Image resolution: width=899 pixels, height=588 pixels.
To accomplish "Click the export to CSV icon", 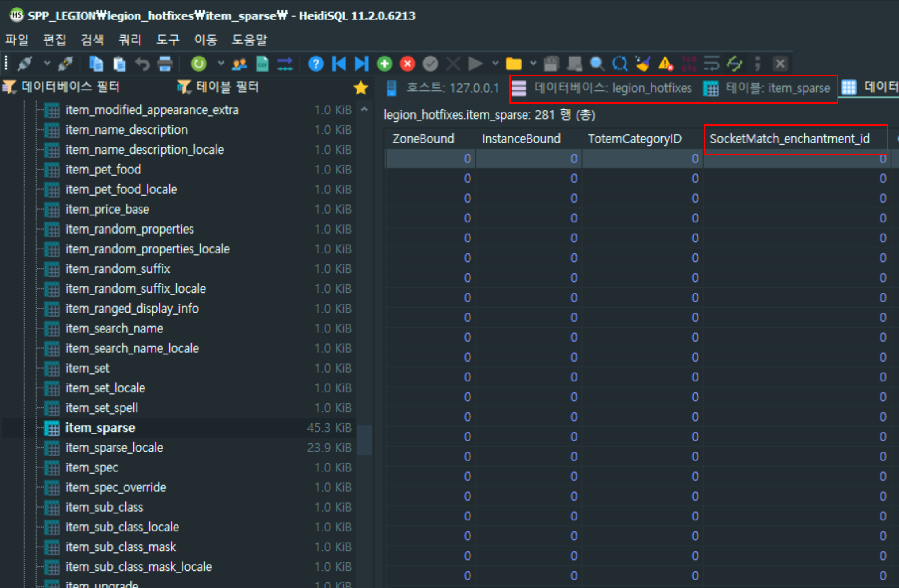I will click(x=262, y=64).
